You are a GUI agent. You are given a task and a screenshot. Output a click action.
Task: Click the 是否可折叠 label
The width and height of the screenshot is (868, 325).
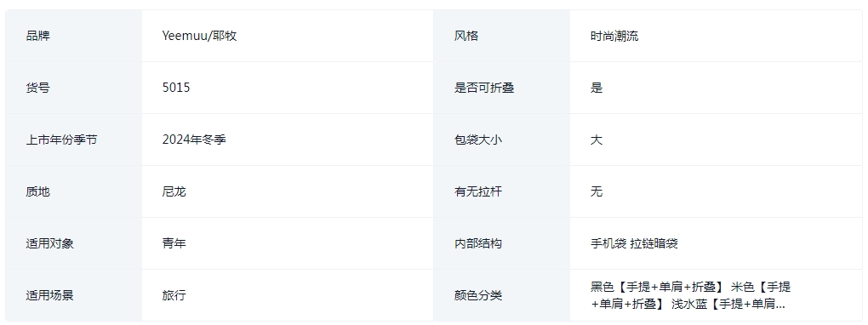pos(484,88)
